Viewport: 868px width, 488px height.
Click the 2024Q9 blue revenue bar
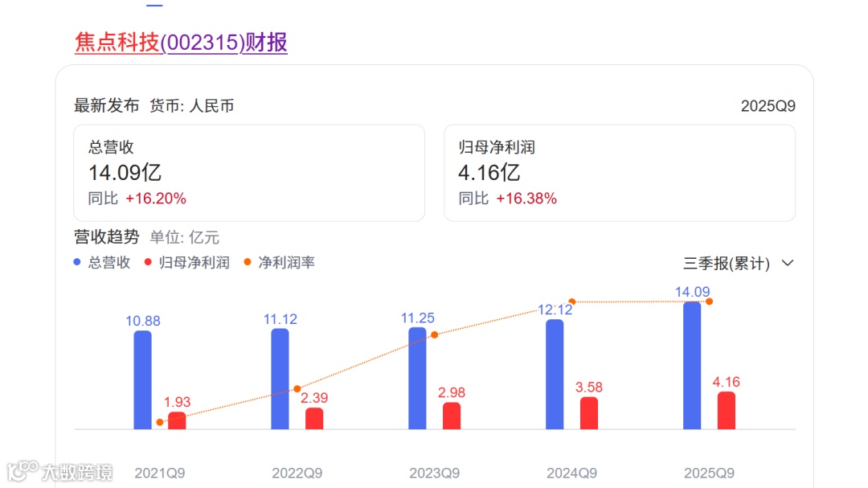[x=555, y=375]
